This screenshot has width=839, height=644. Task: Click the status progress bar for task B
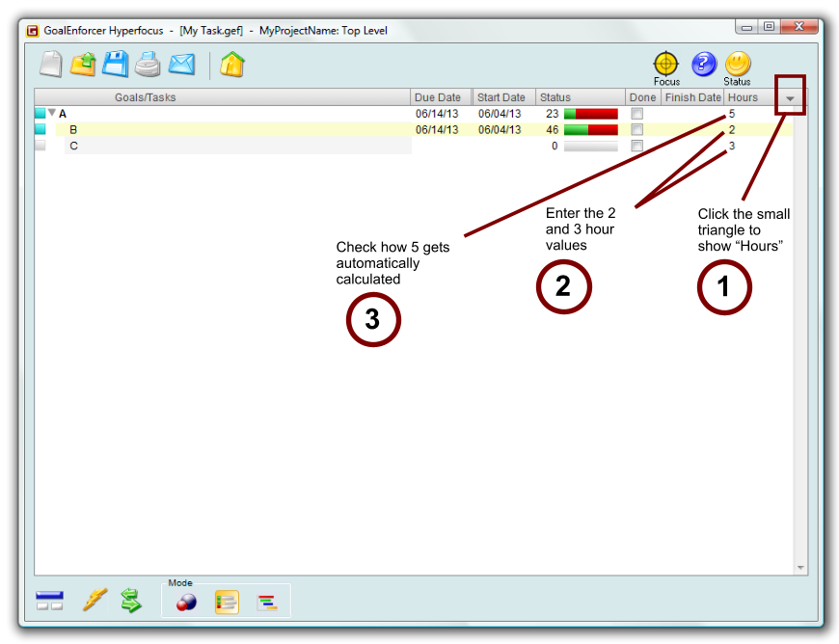[590, 129]
